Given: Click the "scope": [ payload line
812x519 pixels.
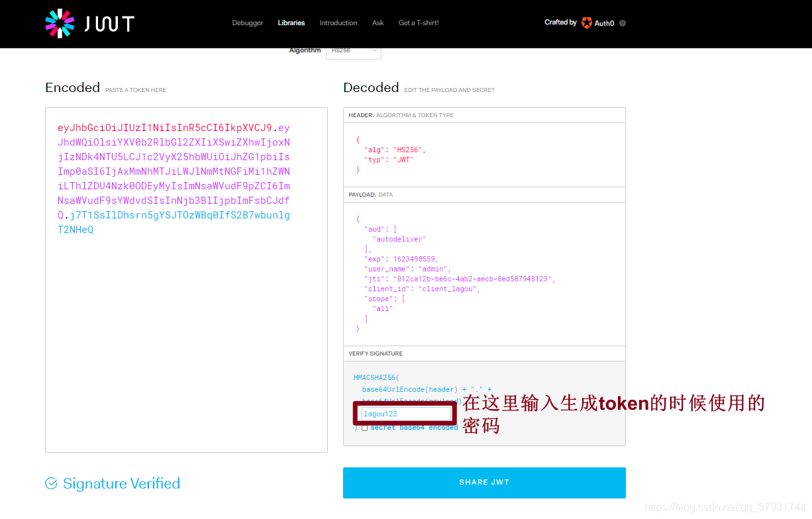Looking at the screenshot, I should click(x=385, y=299).
